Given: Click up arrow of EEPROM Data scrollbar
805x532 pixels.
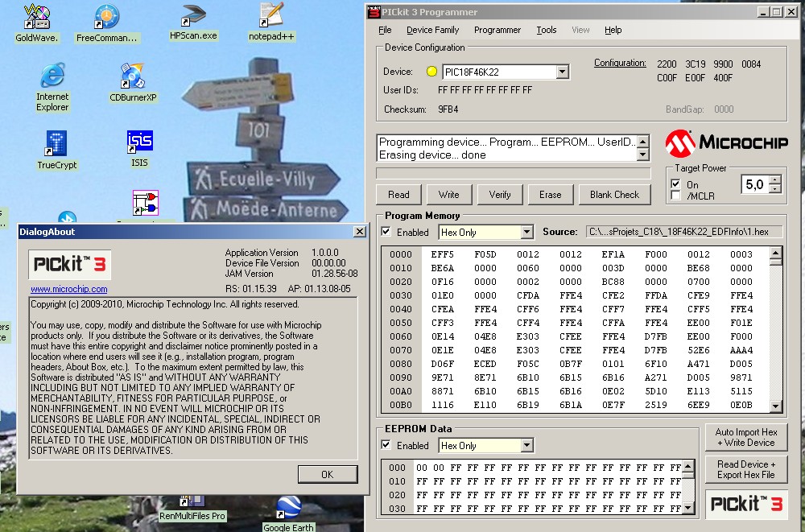Looking at the screenshot, I should coord(688,466).
